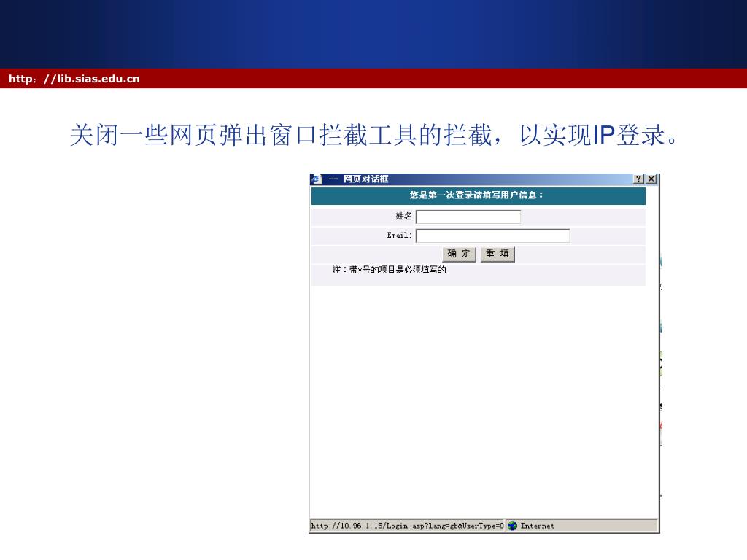Click the 姓名 name input field
This screenshot has height=560, width=747.
tap(468, 217)
